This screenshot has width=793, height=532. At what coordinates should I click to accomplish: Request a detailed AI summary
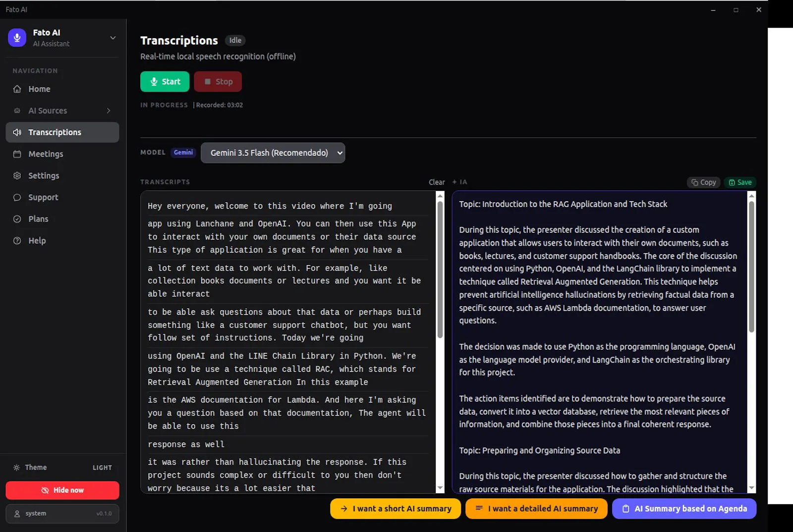coord(536,509)
